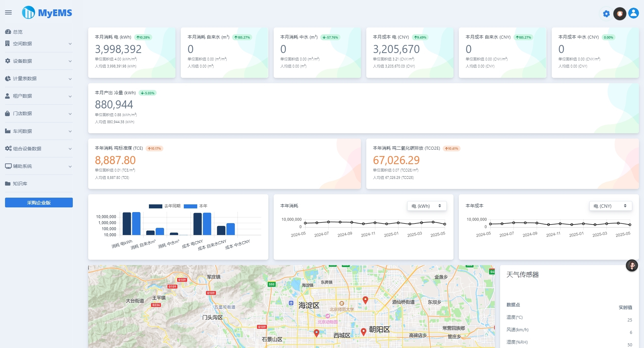Screen dimensions: 644x348
Task: Click the 采购企业版 button
Action: click(39, 202)
